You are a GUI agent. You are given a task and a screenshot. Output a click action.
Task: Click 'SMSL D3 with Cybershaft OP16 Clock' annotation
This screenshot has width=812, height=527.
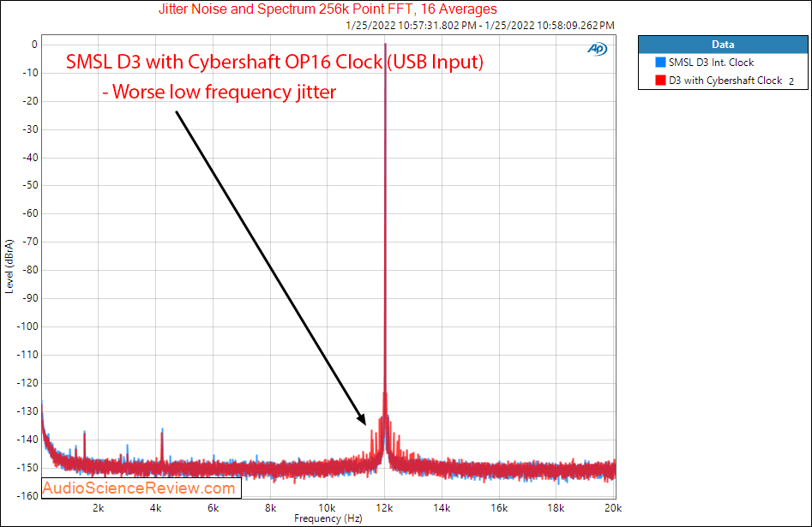[x=274, y=62]
